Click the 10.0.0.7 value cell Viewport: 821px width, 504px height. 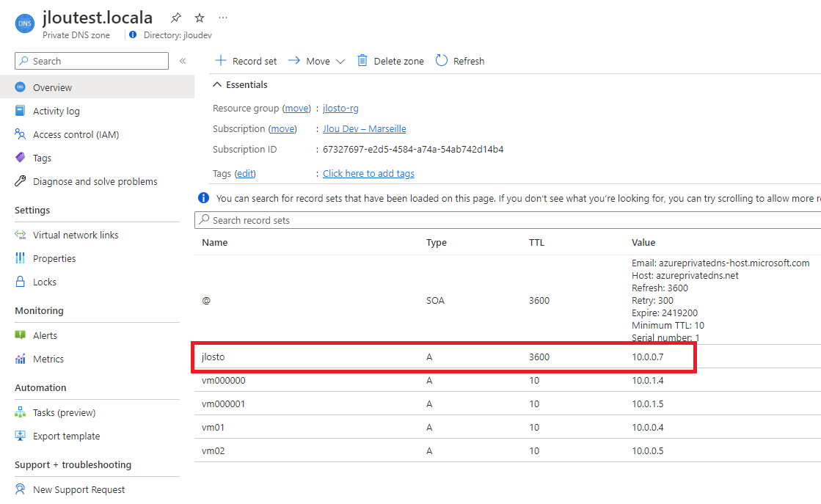click(648, 357)
